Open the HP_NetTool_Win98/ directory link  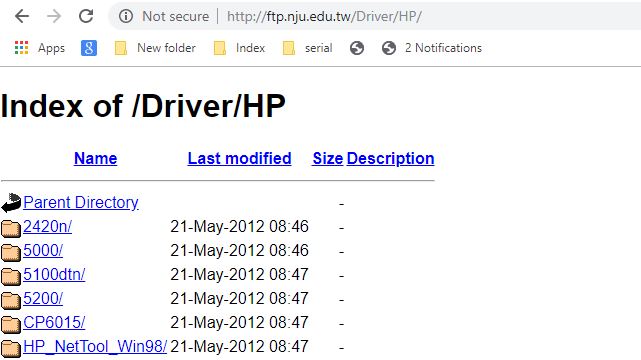click(x=95, y=347)
